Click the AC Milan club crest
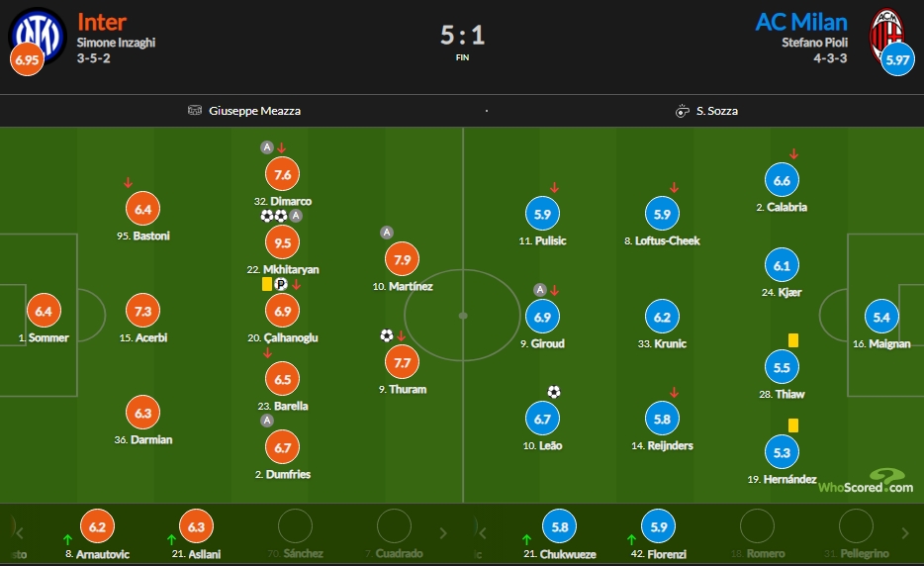924x566 pixels. [887, 35]
